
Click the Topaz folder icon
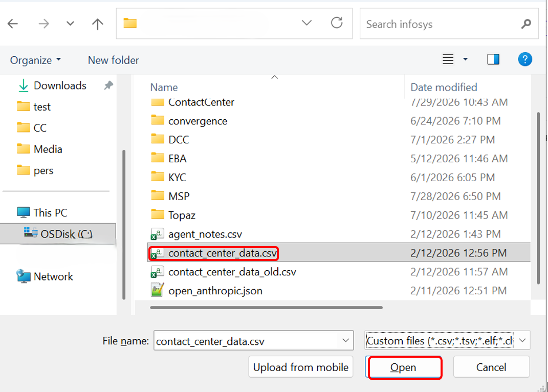coord(157,215)
